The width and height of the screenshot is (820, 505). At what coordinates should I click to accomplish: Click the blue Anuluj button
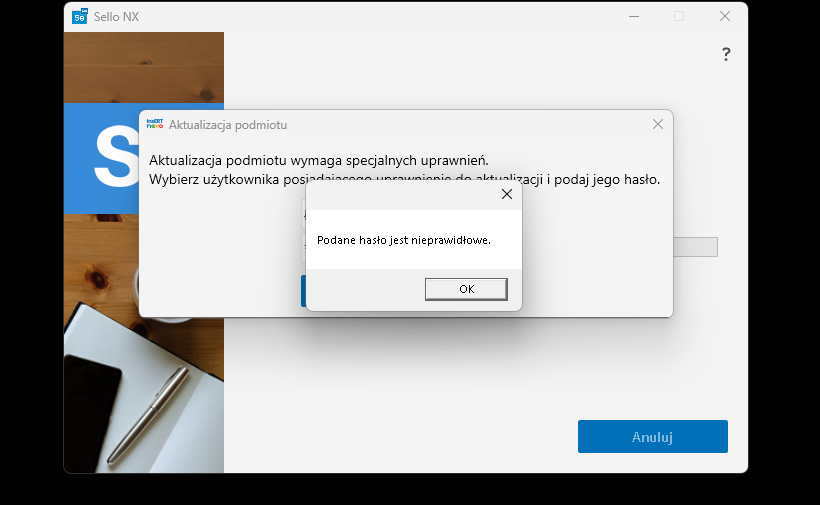click(x=652, y=437)
